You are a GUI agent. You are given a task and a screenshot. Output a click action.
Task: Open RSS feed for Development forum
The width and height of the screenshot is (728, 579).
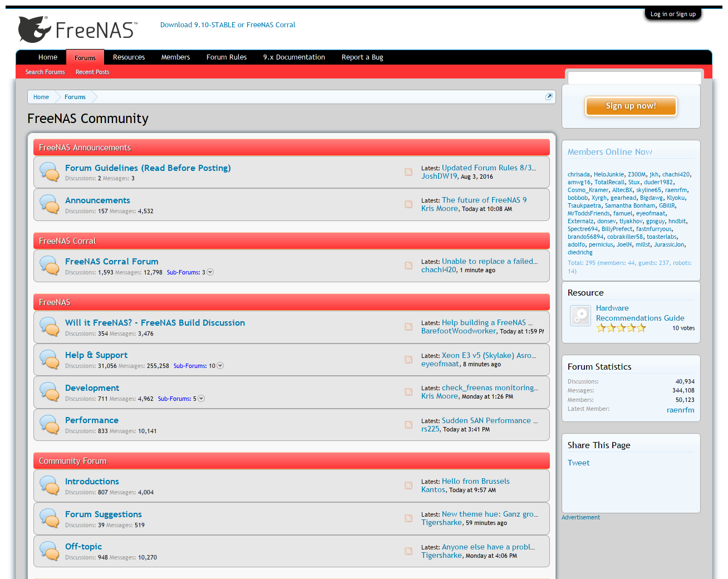(x=409, y=392)
